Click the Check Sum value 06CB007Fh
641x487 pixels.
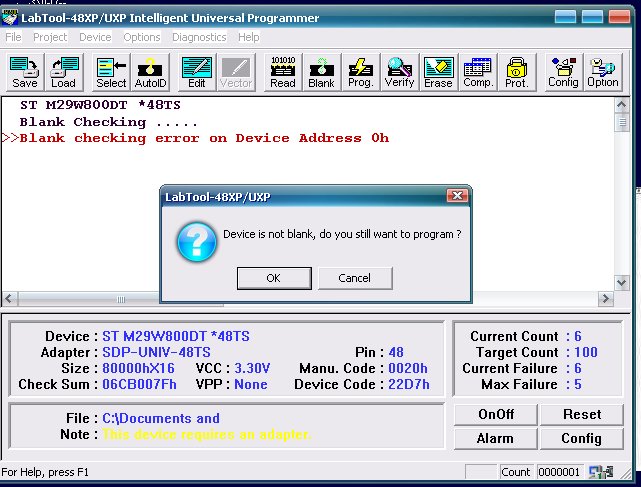tap(139, 384)
